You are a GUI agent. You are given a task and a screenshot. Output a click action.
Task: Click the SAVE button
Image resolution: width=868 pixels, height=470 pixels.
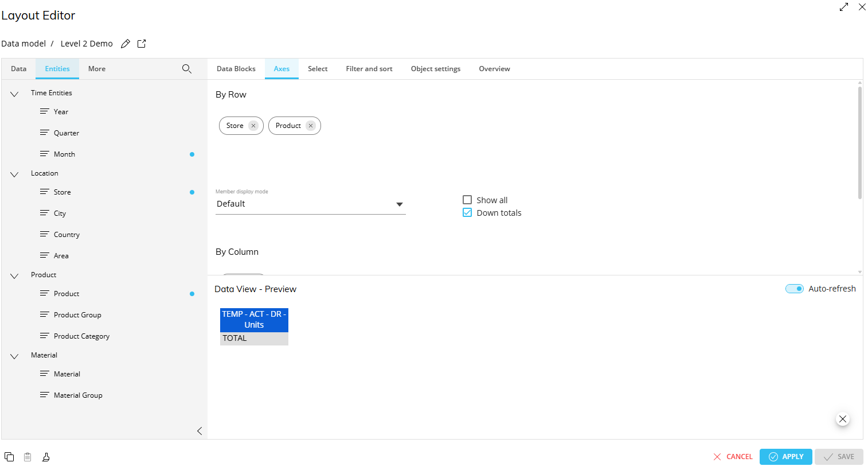pos(839,457)
